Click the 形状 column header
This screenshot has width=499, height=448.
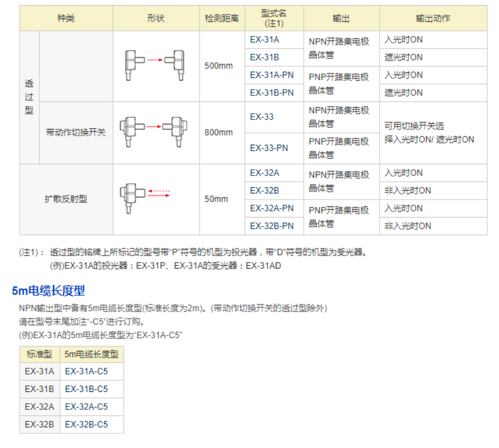pos(156,18)
